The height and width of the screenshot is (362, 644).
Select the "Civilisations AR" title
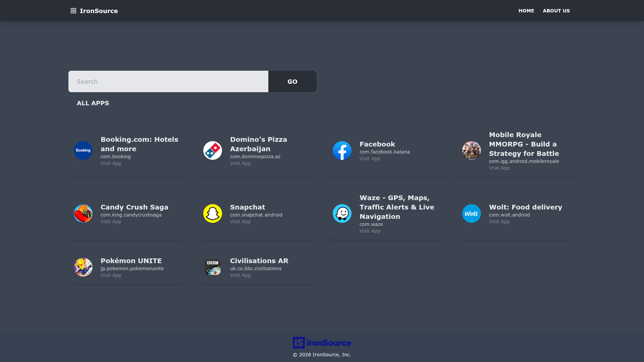click(x=259, y=261)
